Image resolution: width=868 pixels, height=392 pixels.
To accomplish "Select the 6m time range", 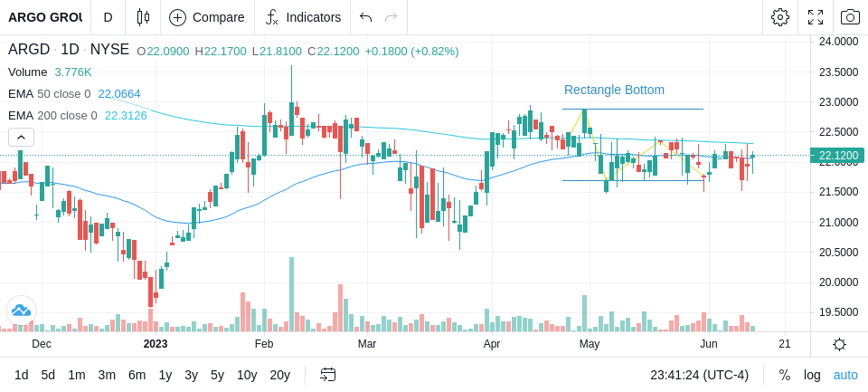I will (137, 376).
